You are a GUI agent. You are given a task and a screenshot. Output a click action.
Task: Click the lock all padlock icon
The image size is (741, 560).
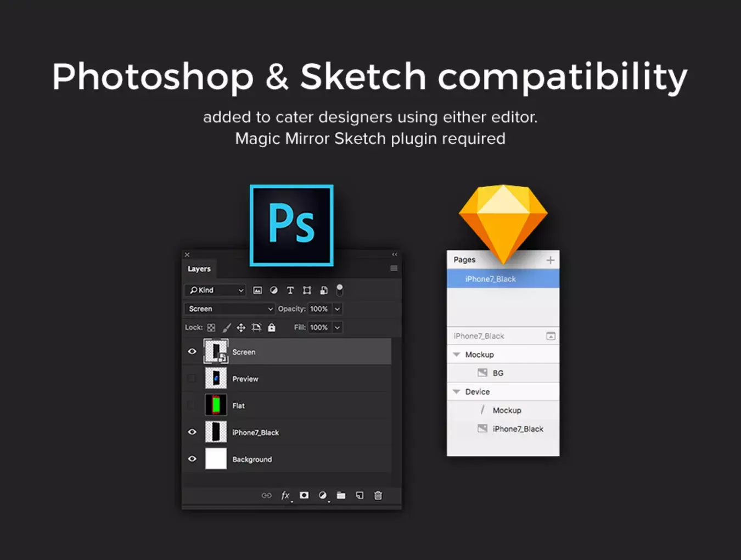click(272, 328)
